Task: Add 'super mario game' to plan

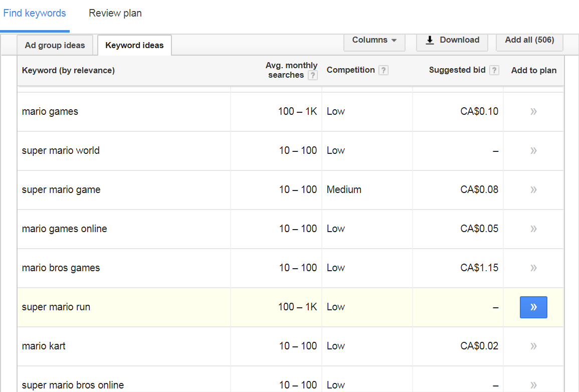Action: click(533, 189)
